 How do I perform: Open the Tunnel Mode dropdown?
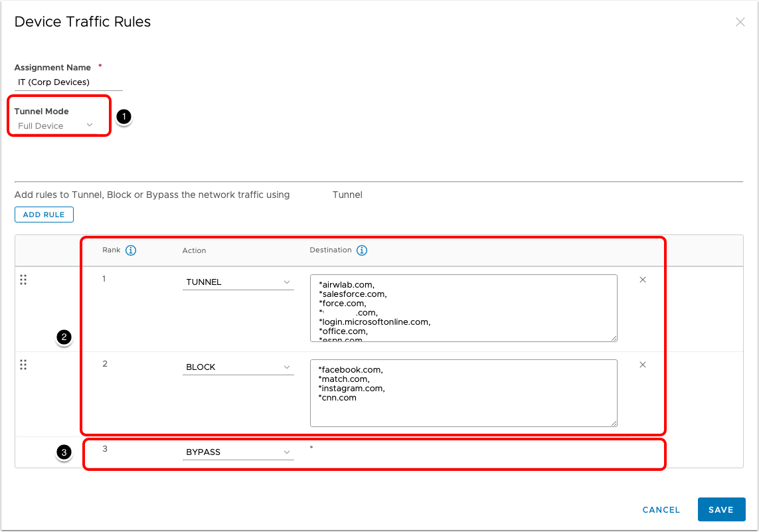(55, 126)
